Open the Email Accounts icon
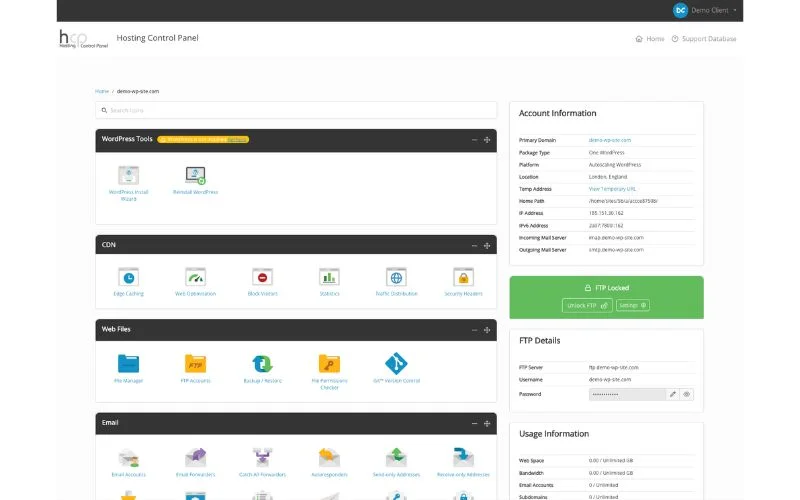The height and width of the screenshot is (500, 800). click(129, 458)
